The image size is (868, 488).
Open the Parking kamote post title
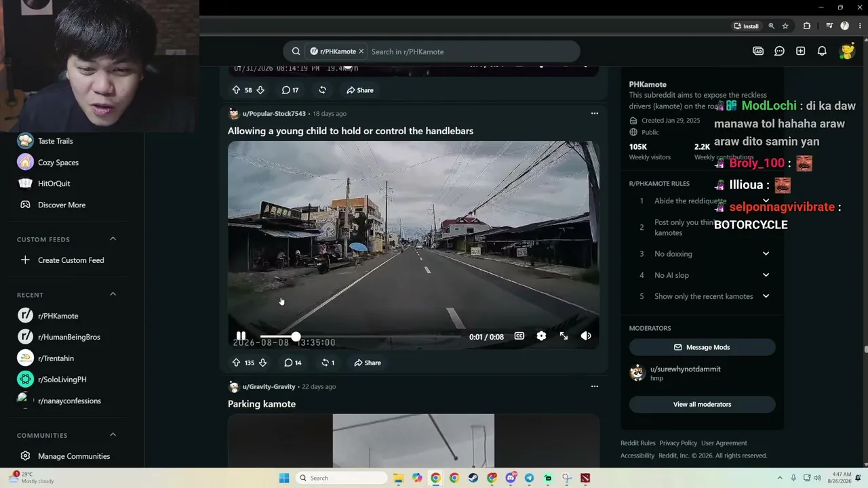[262, 404]
